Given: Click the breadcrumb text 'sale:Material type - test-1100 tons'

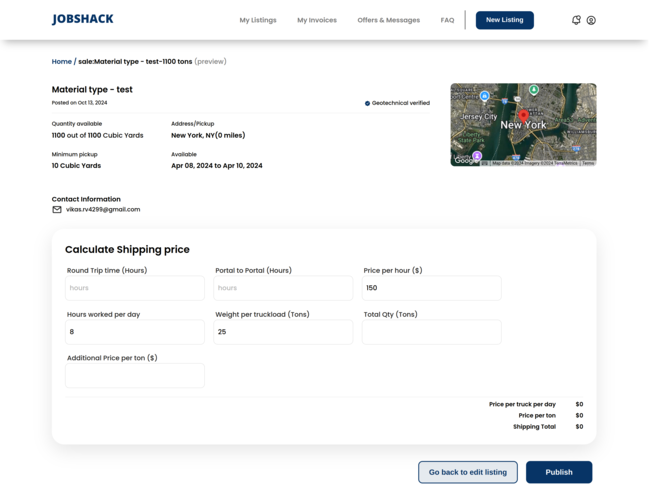Looking at the screenshot, I should [x=135, y=61].
